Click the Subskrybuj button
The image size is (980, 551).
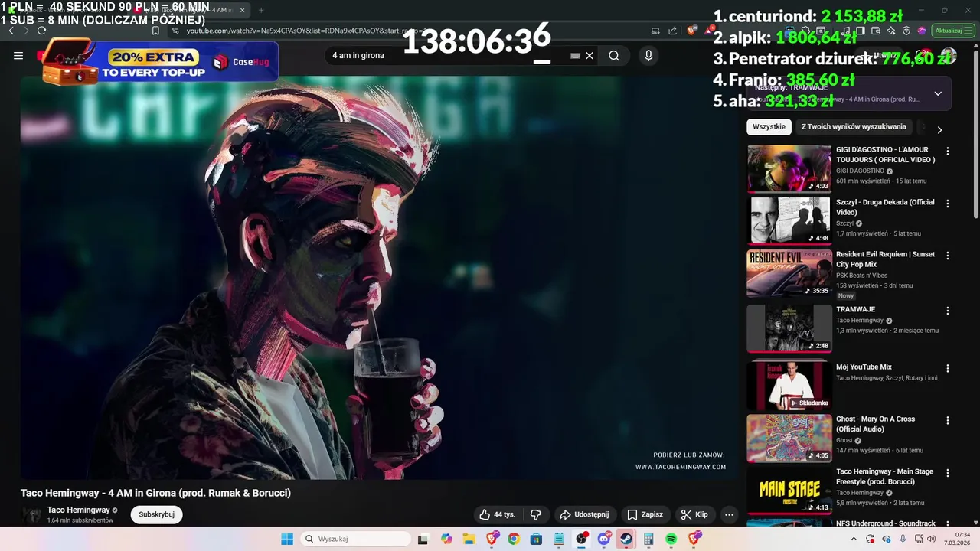pyautogui.click(x=156, y=514)
